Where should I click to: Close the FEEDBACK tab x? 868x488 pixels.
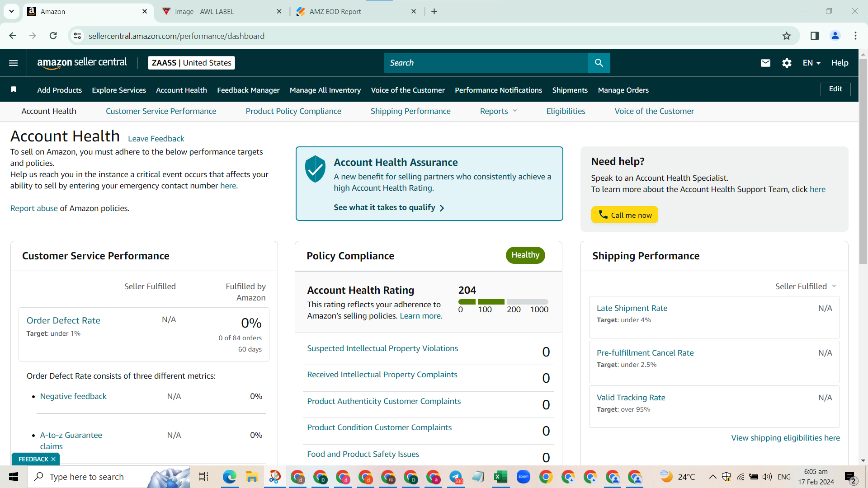pos(53,459)
